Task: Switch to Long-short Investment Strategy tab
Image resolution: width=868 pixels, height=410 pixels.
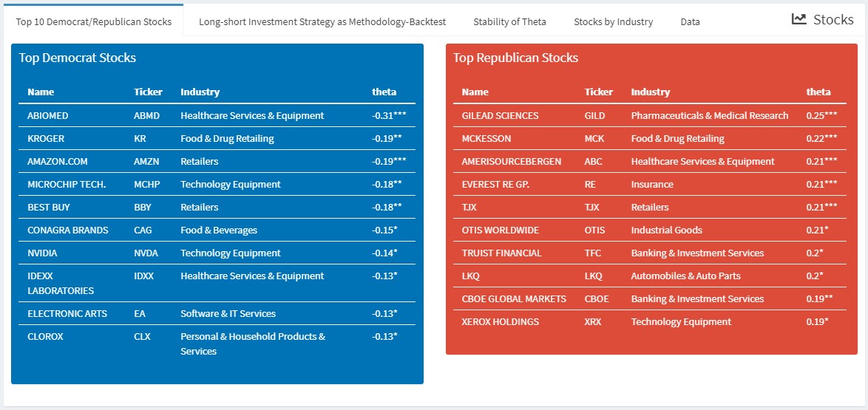Action: coord(322,21)
